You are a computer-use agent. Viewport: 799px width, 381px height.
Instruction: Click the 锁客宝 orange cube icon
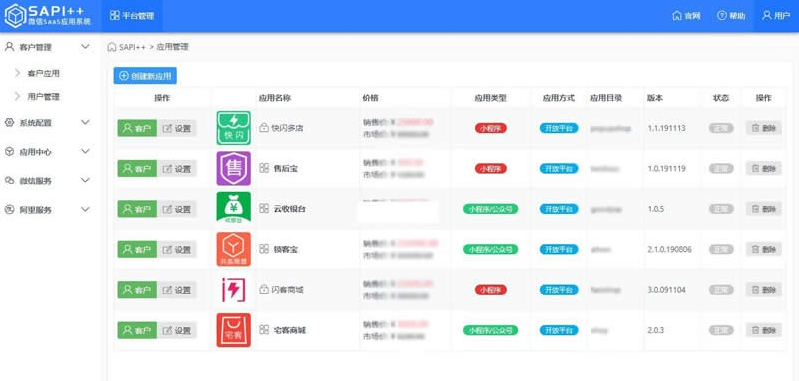233,249
